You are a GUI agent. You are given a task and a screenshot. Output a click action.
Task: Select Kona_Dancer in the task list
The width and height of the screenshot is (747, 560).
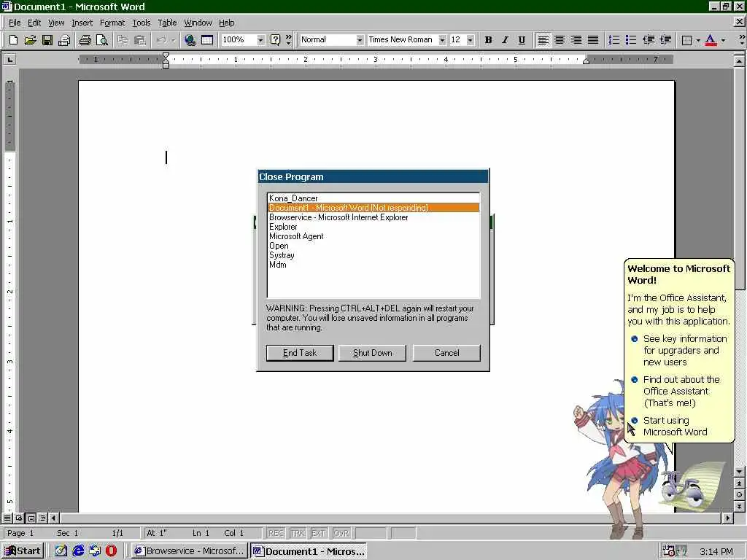(373, 198)
